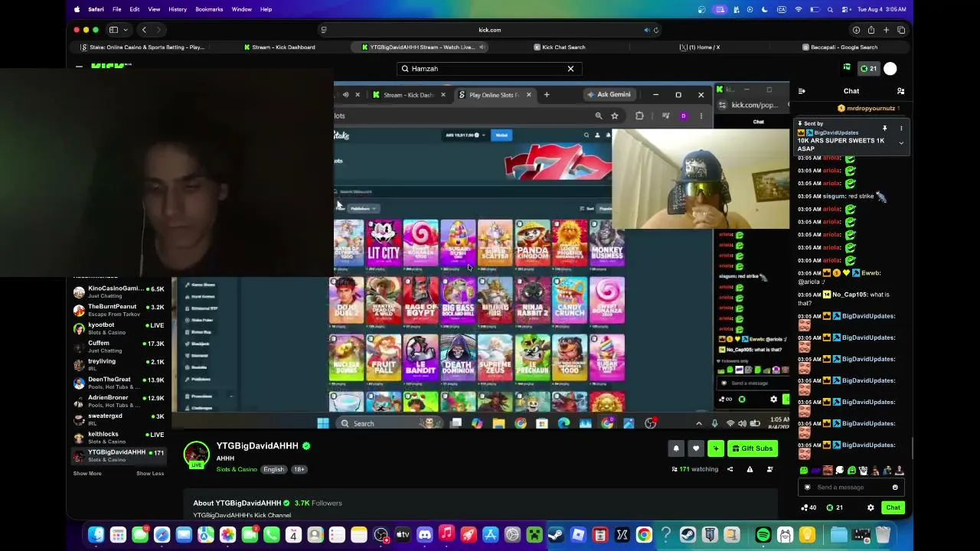Open chat settings gear icon
Screen dimensions: 980x551
(x=871, y=507)
